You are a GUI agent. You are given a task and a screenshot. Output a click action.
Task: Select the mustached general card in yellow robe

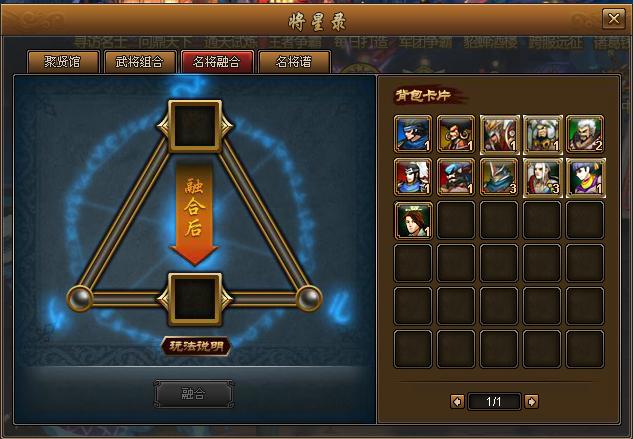(456, 134)
